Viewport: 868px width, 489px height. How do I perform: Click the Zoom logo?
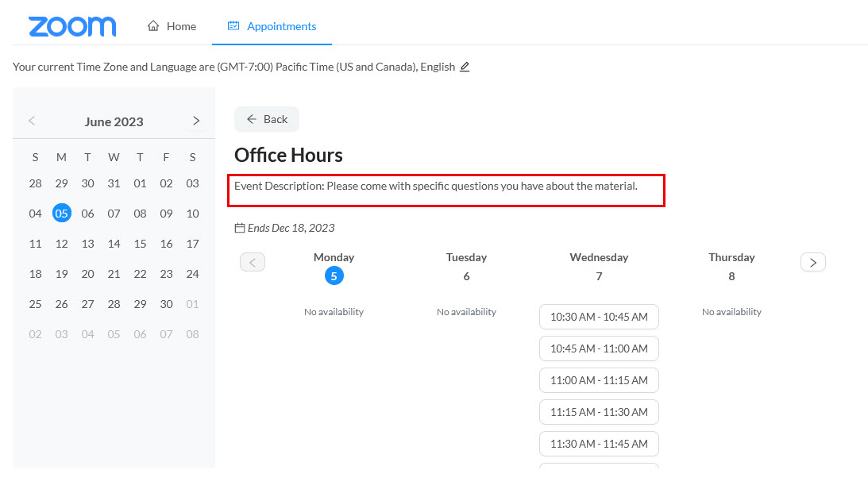click(x=71, y=26)
